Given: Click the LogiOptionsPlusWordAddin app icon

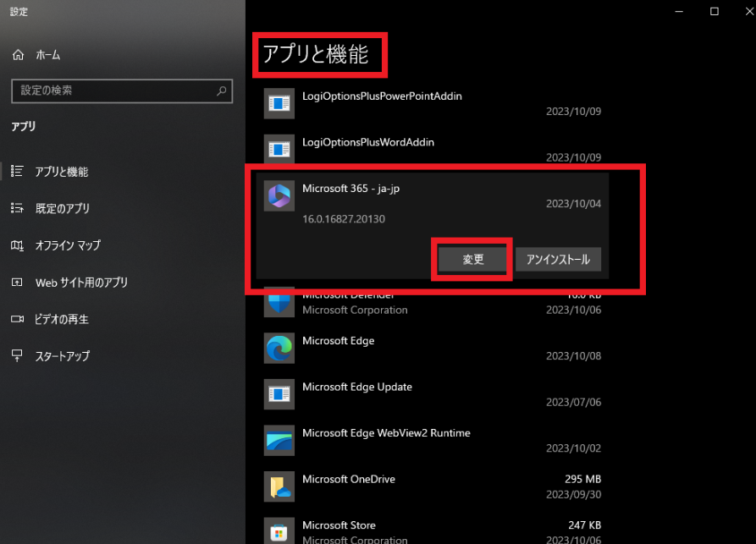Looking at the screenshot, I should click(279, 149).
